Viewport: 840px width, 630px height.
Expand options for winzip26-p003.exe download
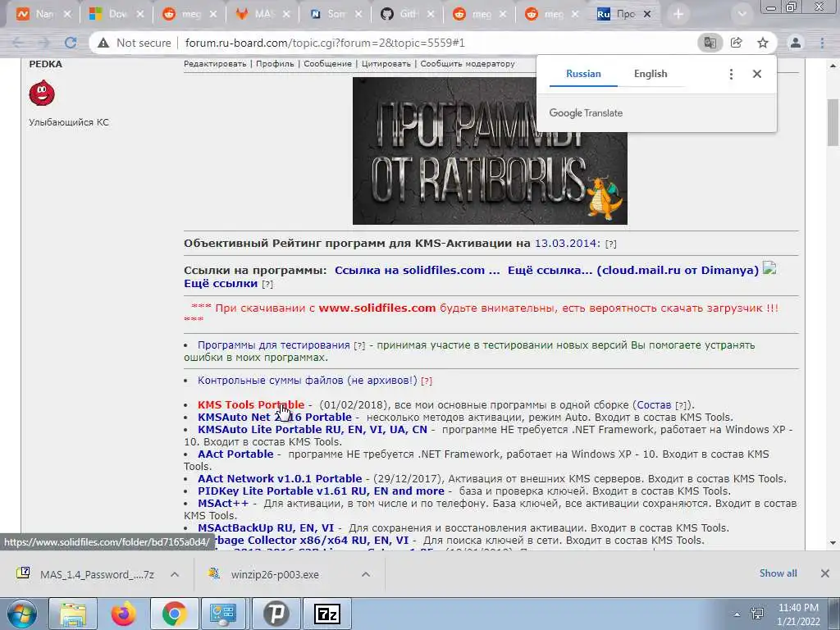pos(366,574)
